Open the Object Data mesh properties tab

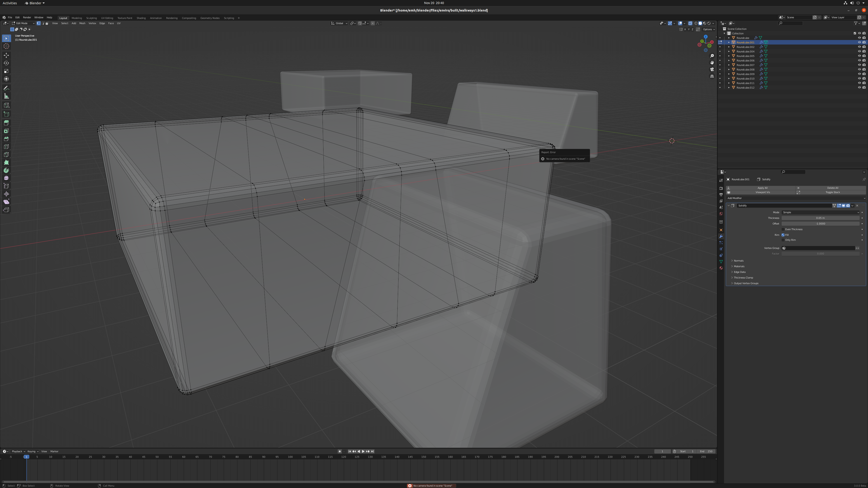click(721, 262)
